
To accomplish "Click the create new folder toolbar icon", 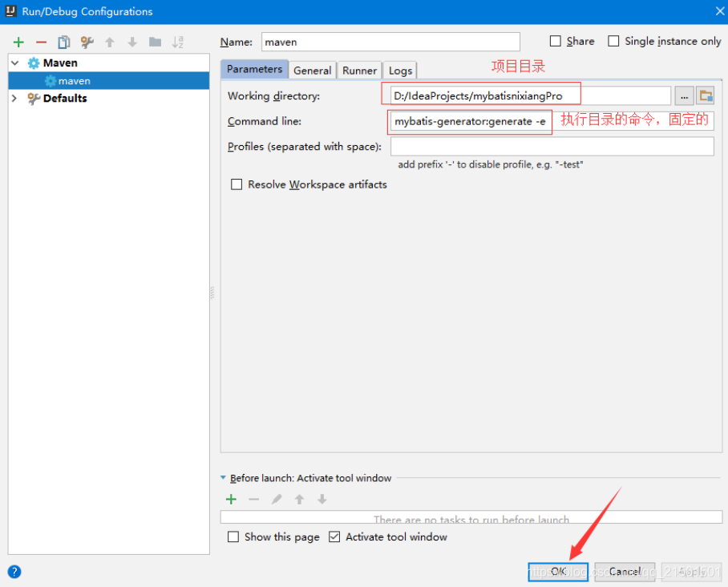I will (x=155, y=43).
